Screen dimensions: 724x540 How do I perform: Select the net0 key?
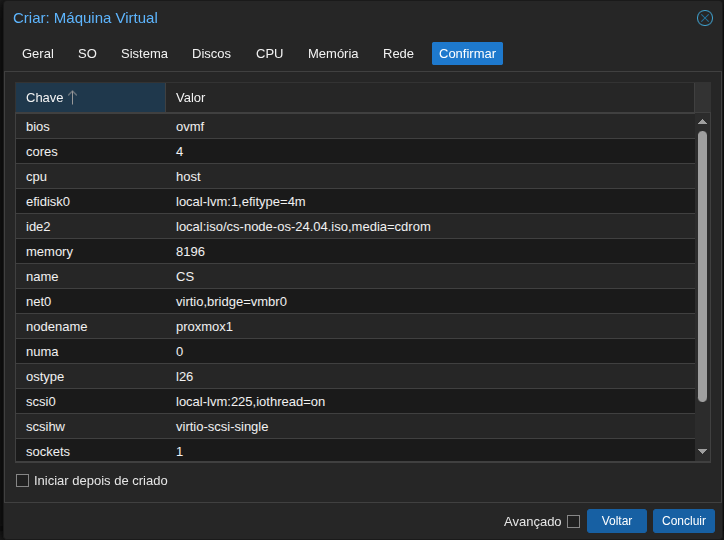click(38, 301)
